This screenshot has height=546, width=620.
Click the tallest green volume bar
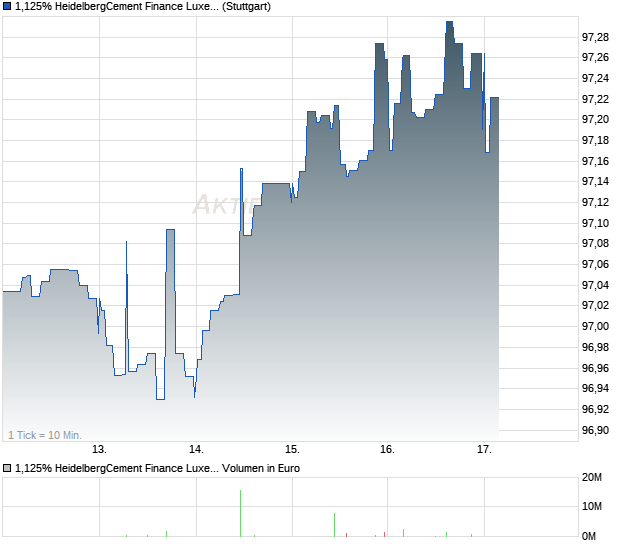click(240, 514)
